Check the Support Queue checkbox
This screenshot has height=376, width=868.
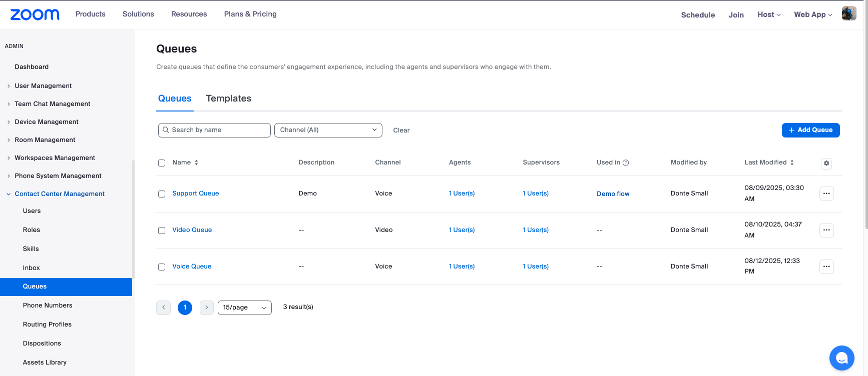pyautogui.click(x=162, y=194)
